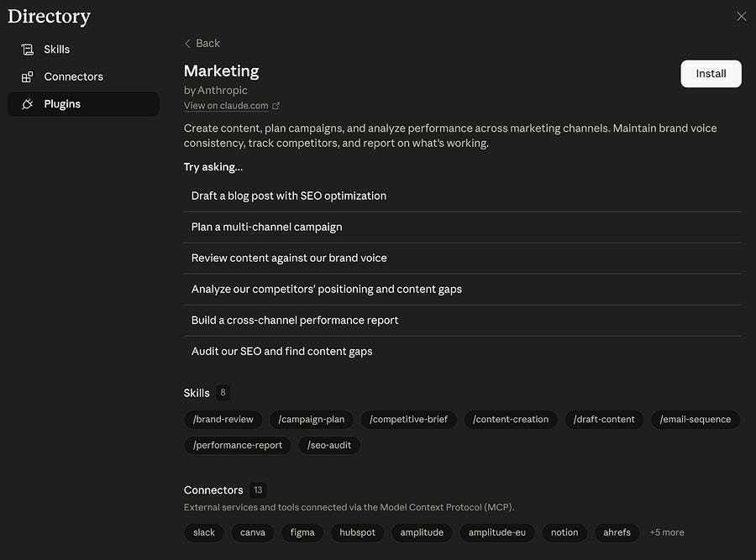Select the competitors' positioning and content gaps prompt
The image size is (756, 560).
click(x=462, y=289)
